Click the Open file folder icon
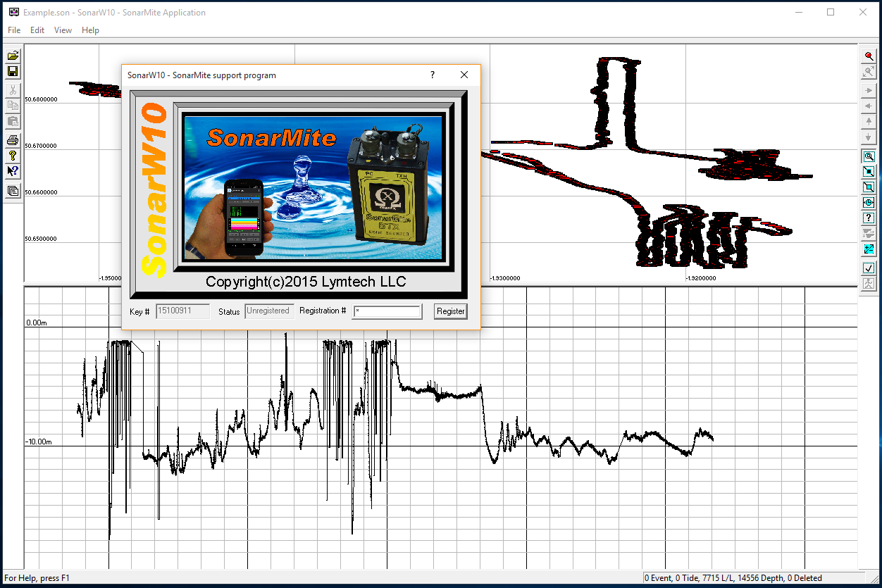 click(x=13, y=56)
